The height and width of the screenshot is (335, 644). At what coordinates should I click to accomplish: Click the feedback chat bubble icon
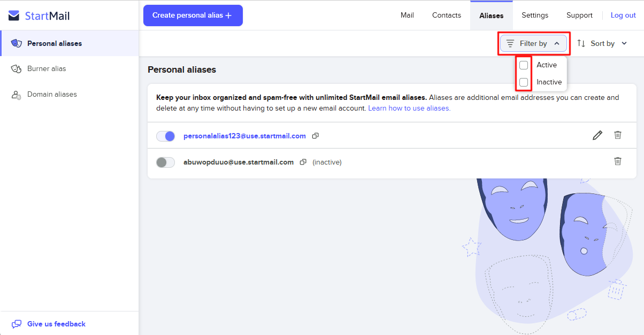[17, 324]
